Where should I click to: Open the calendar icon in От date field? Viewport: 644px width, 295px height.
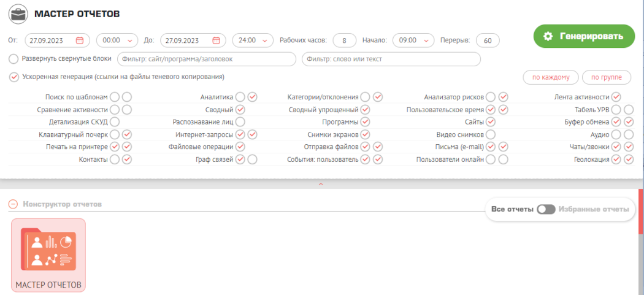79,40
